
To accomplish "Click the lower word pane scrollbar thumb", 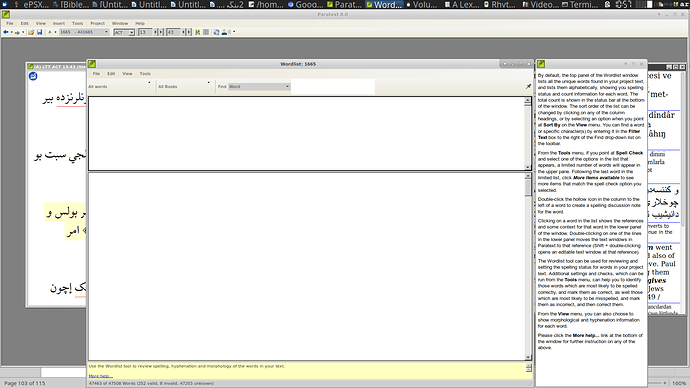I will tap(528, 188).
